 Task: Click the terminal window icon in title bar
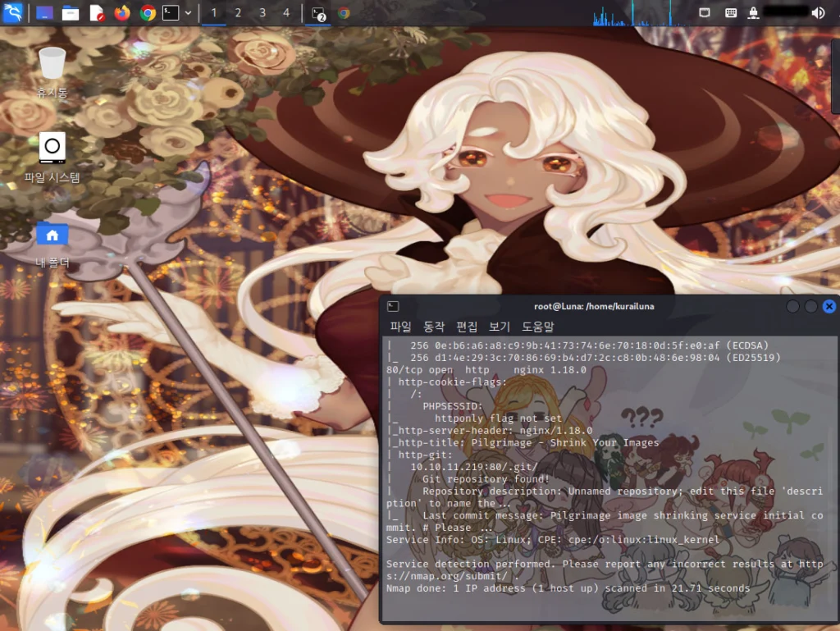click(x=393, y=306)
